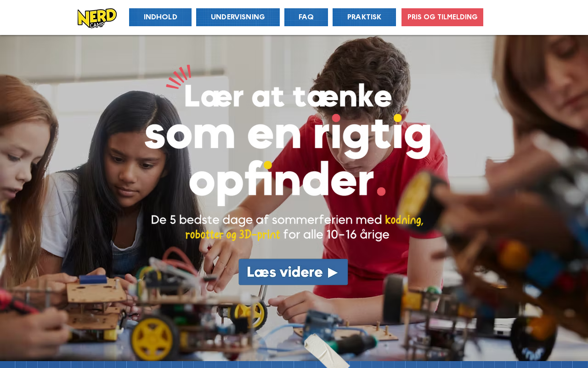Click the Nerd Camp logo

[97, 18]
